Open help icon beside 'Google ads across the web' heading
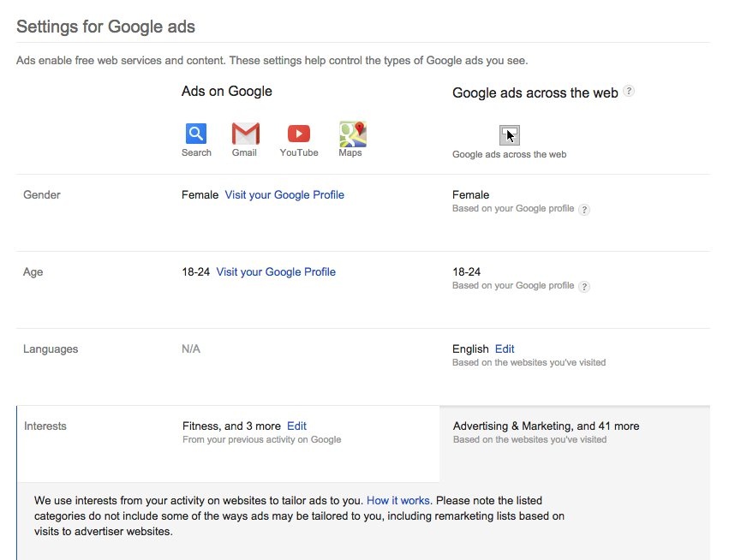Viewport: 735px width, 560px height. tap(629, 91)
